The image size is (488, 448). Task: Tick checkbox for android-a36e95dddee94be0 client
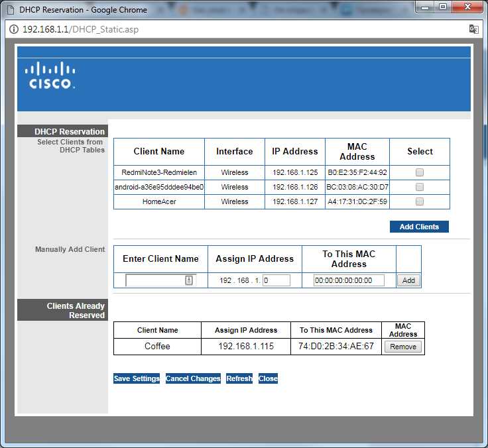click(420, 187)
